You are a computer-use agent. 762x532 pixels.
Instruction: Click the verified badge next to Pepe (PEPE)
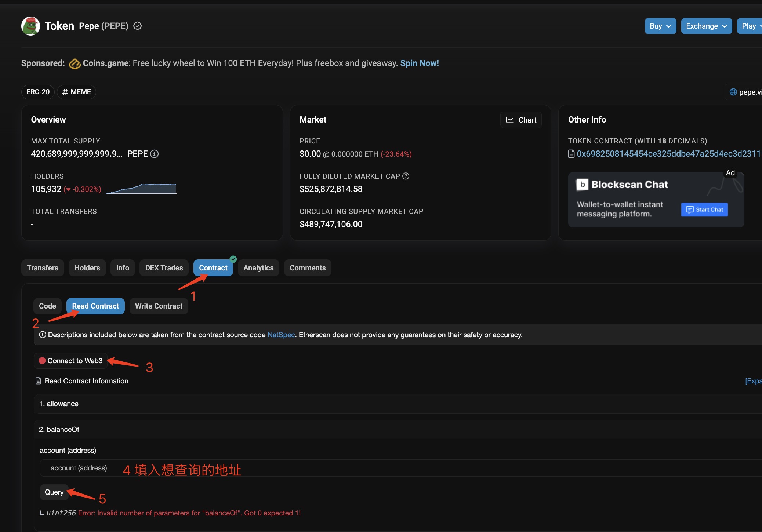click(138, 26)
